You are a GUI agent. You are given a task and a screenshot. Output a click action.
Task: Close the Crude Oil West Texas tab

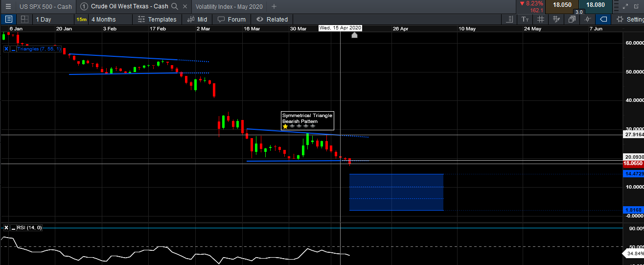(x=185, y=6)
